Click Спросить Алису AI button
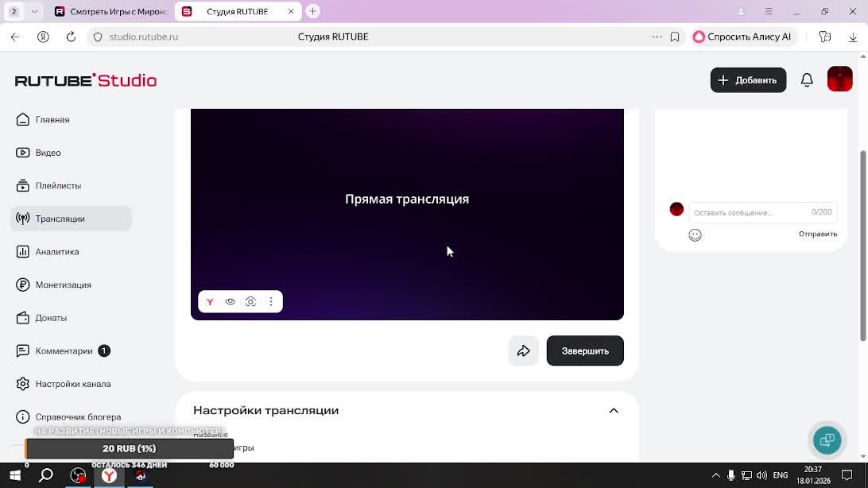Image resolution: width=868 pixels, height=488 pixels. click(742, 37)
